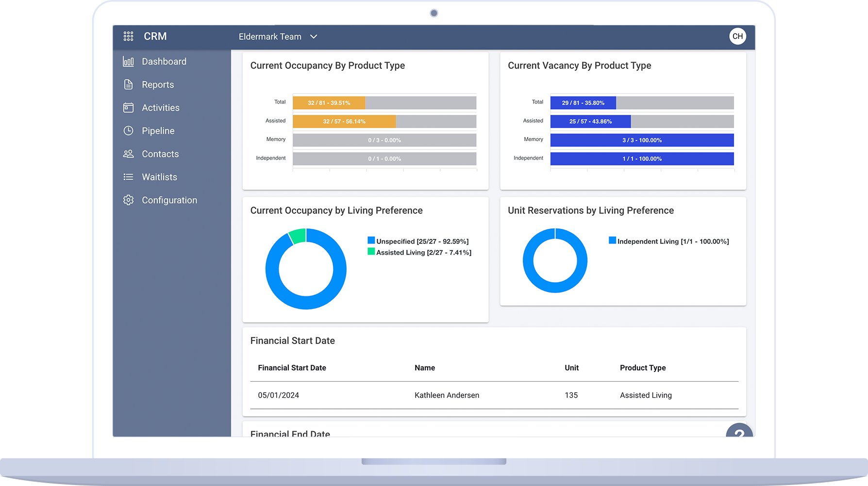The image size is (868, 486).
Task: Click the Contacts people icon
Action: [x=128, y=154]
